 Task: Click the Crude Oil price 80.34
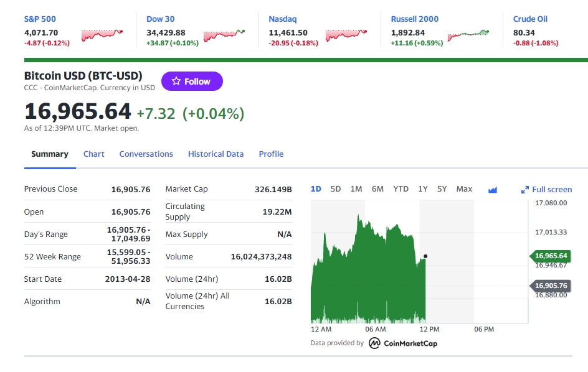coord(524,32)
